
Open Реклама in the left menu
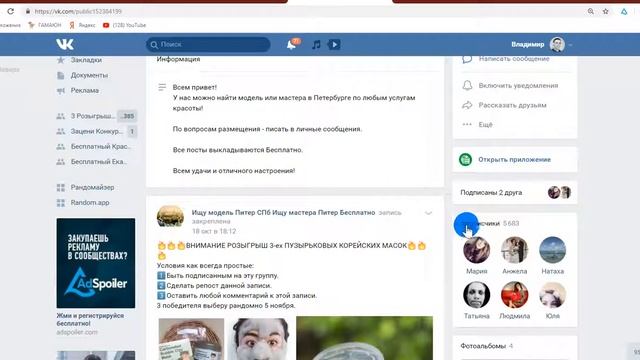[85, 90]
